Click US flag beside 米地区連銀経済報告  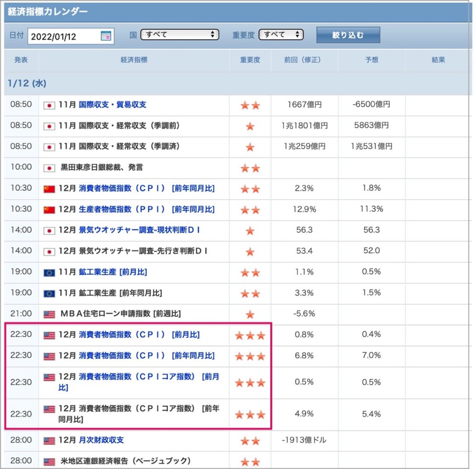49,462
